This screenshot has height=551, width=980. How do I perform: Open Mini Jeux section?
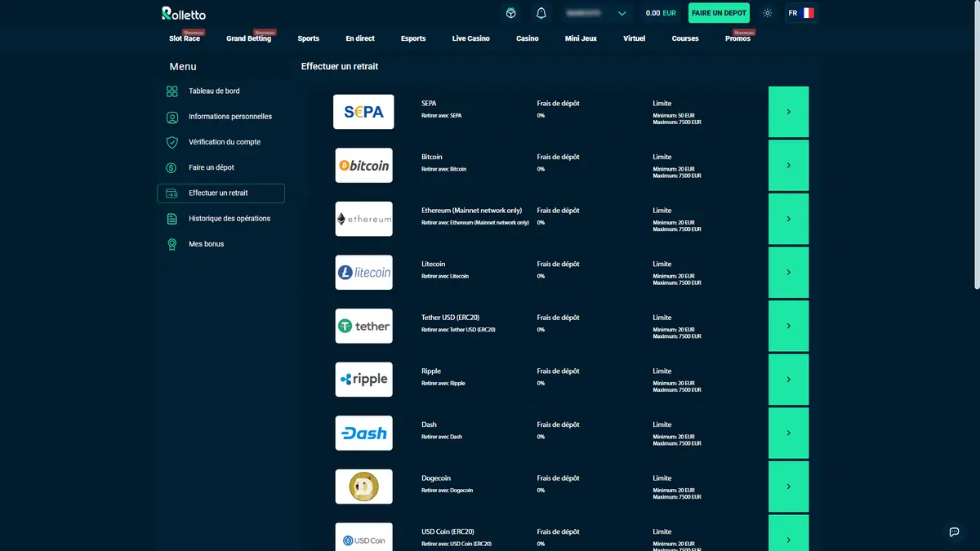pos(581,38)
